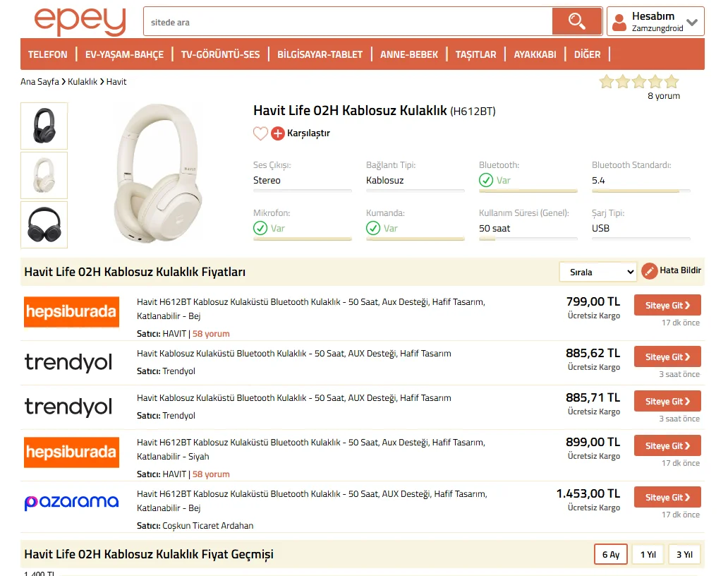Screen dimensions: 728x576
Task: Click 'Satıcı: Coşkun Ticaret Ardahan' text
Action: pyautogui.click(x=195, y=526)
